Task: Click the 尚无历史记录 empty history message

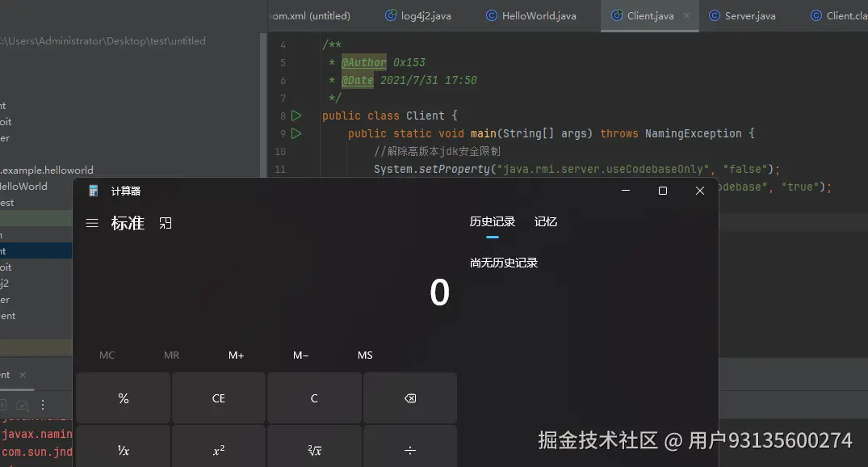Action: (x=504, y=263)
